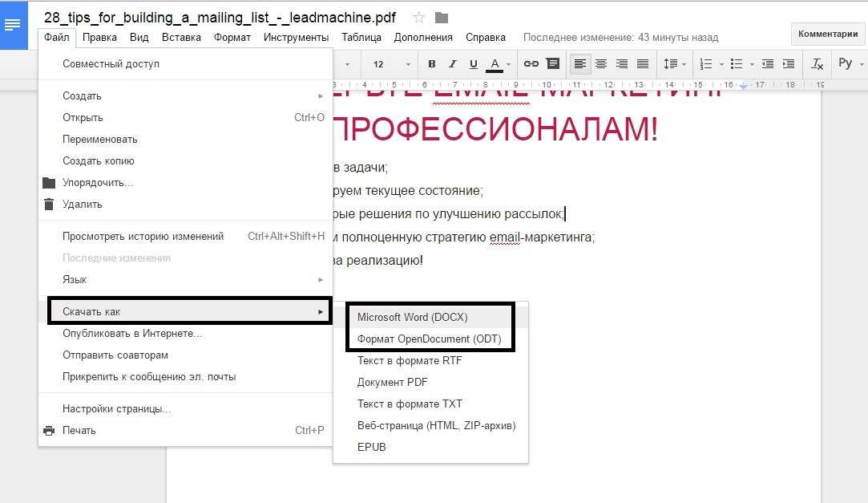Open the font size 12 dropdown

392,64
